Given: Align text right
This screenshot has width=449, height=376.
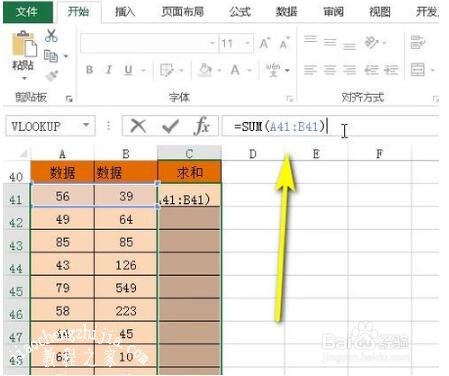Looking at the screenshot, I should click(x=350, y=70).
